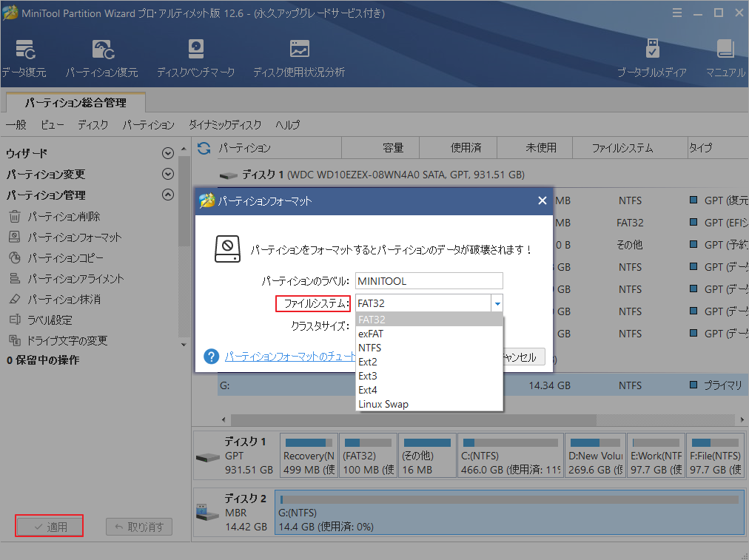
Task: Expand the パーティション変更 section
Action: [168, 175]
